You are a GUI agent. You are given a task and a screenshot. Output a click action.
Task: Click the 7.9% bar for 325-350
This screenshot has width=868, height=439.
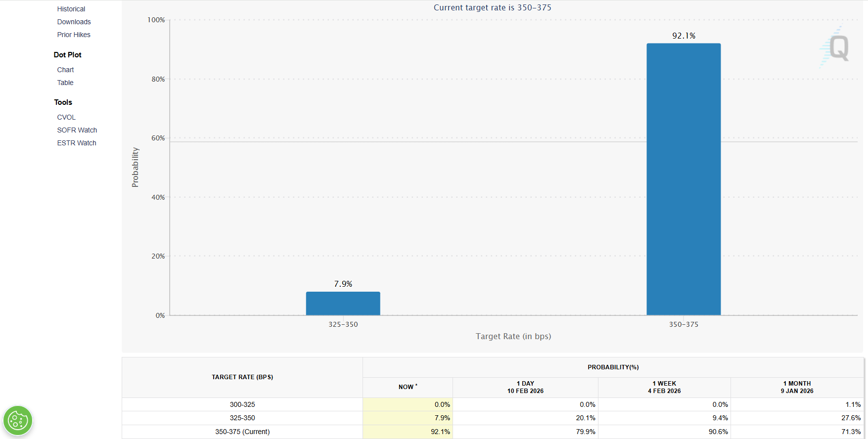click(343, 304)
